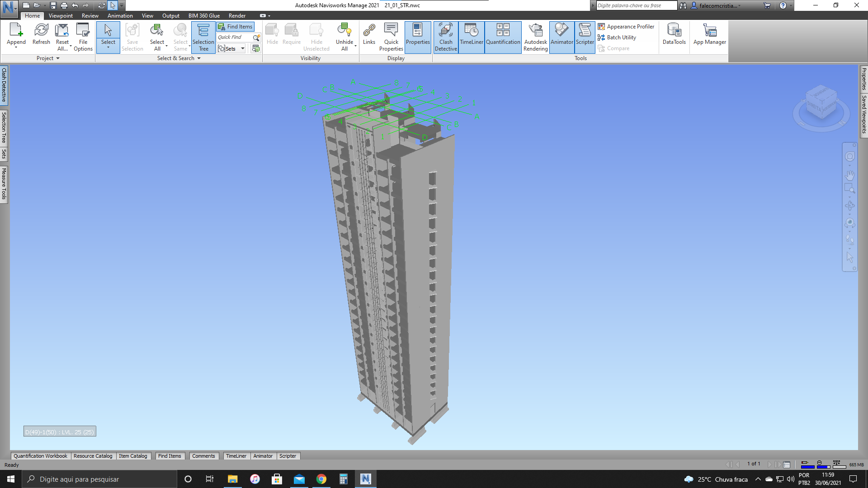Open the Animator tool
The image size is (868, 488).
(561, 37)
